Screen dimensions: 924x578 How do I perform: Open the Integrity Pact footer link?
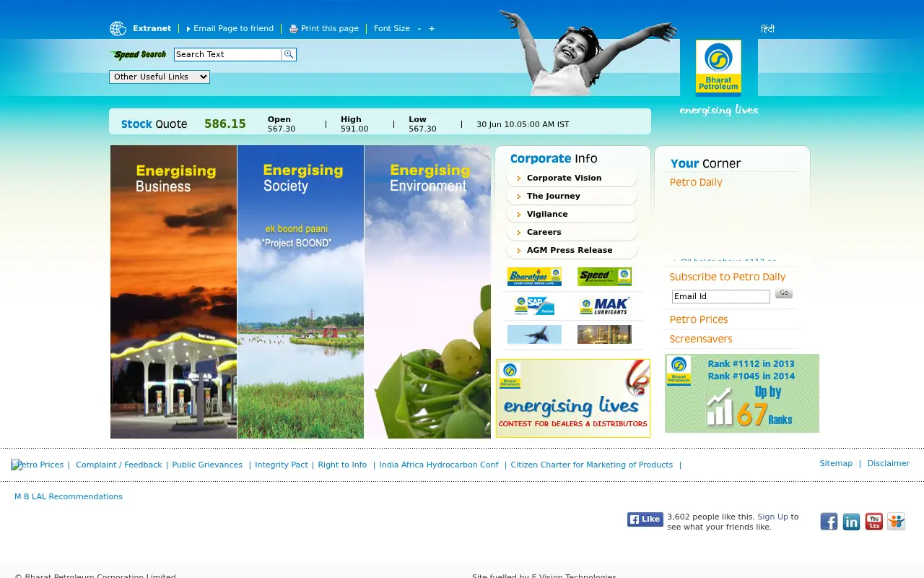coord(282,465)
